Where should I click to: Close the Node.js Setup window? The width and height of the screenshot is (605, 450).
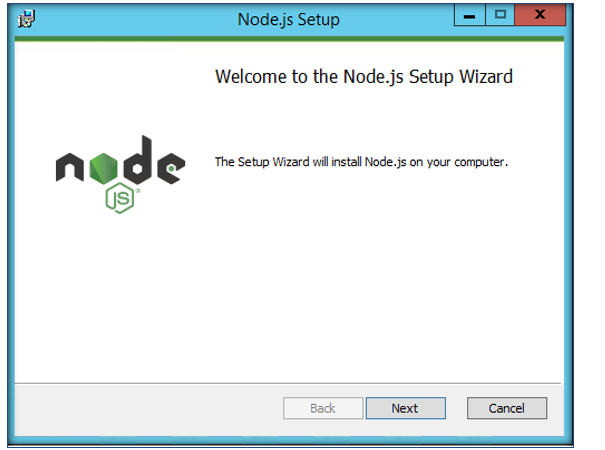(x=540, y=15)
